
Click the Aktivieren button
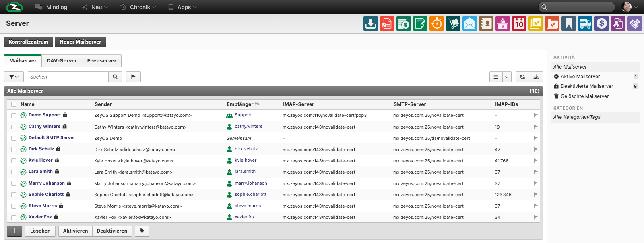pos(75,231)
